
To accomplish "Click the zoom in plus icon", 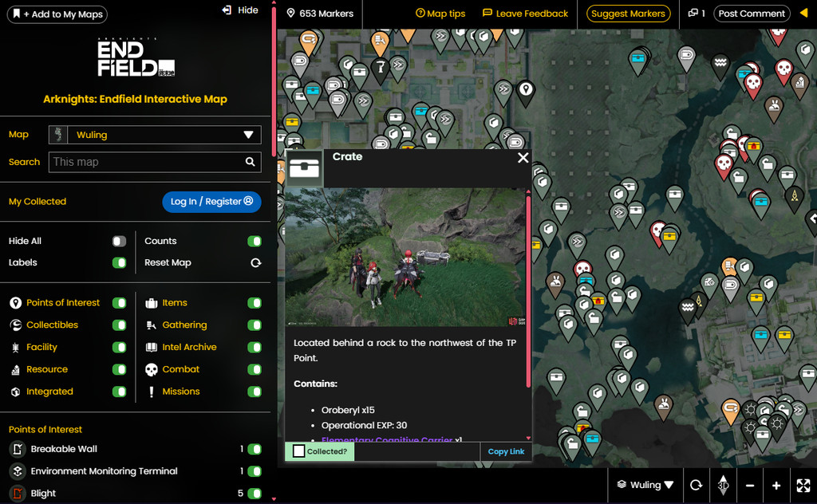I will coord(776,485).
